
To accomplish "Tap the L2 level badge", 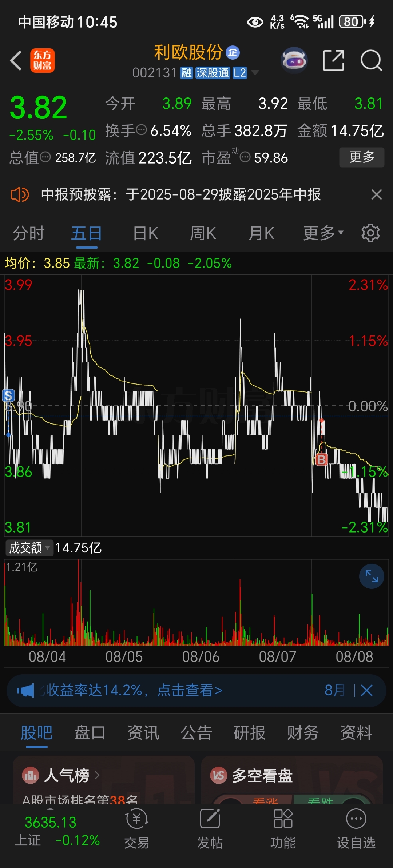I will coord(240,73).
